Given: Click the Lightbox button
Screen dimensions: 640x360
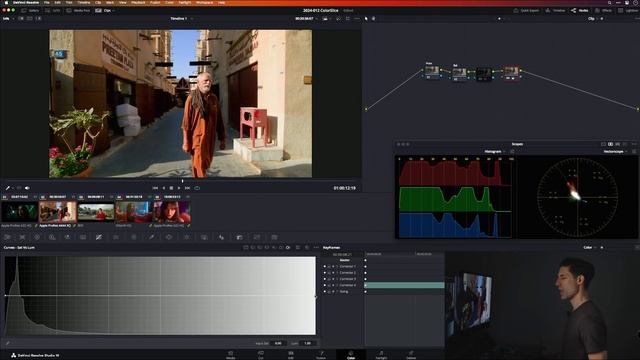Looking at the screenshot, I should [x=628, y=10].
